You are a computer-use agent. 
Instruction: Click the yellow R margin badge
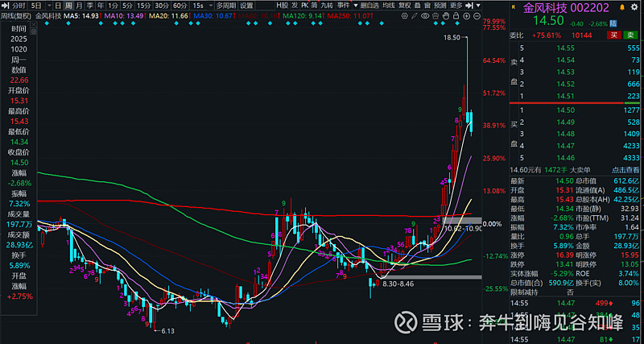coord(514,7)
